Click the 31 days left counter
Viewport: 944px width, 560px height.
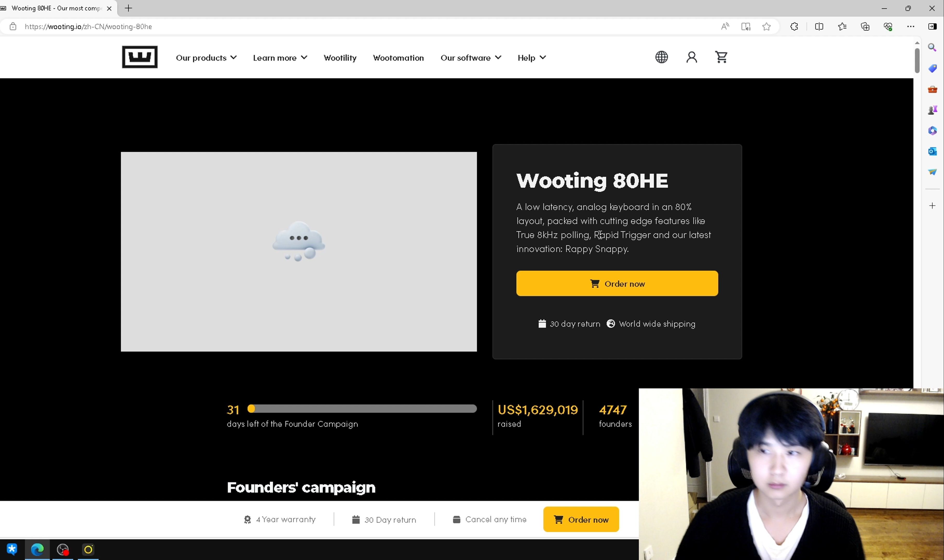[233, 410]
